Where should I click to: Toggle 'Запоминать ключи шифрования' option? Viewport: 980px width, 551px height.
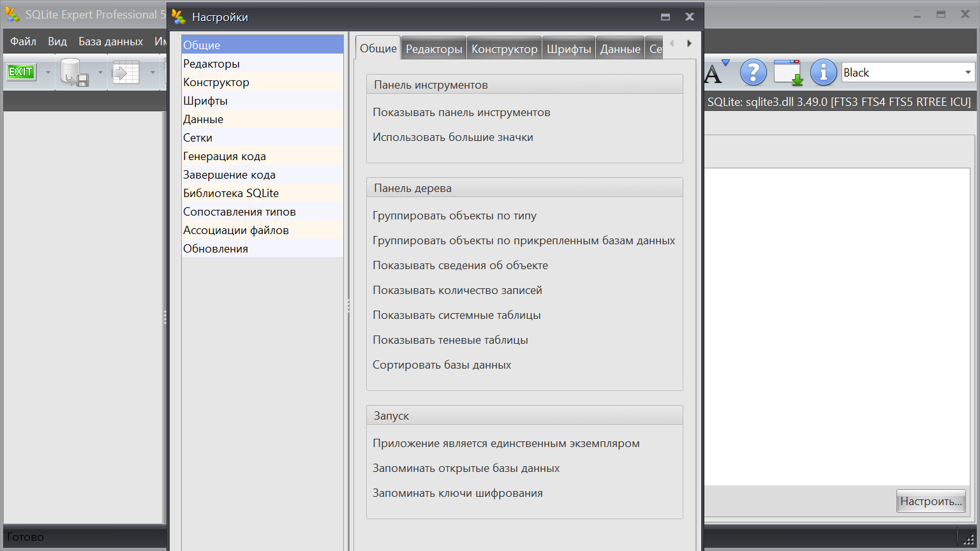(x=457, y=493)
